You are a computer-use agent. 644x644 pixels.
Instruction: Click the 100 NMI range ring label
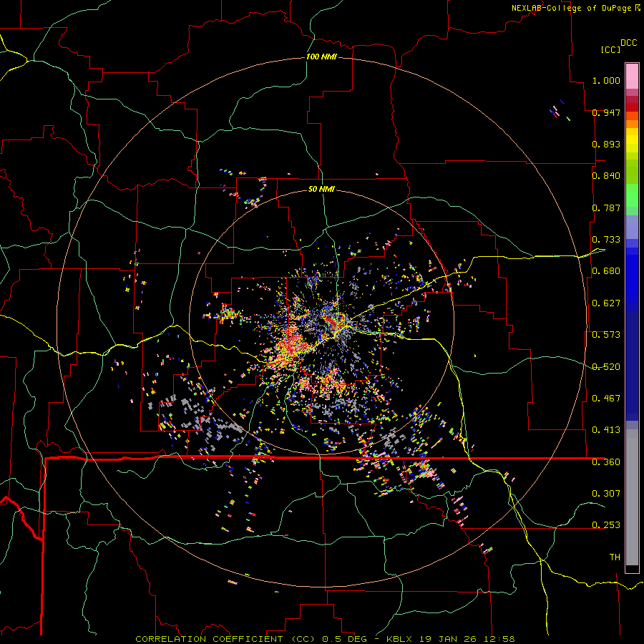[321, 57]
